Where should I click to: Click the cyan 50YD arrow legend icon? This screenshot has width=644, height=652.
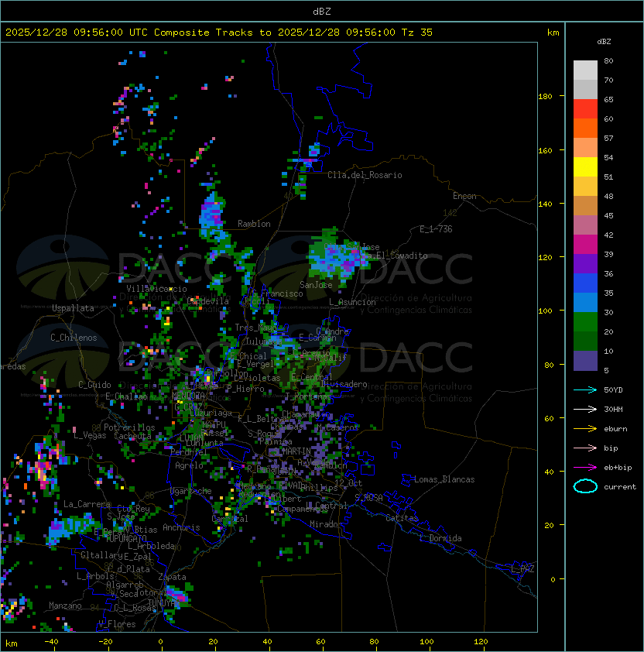585,390
